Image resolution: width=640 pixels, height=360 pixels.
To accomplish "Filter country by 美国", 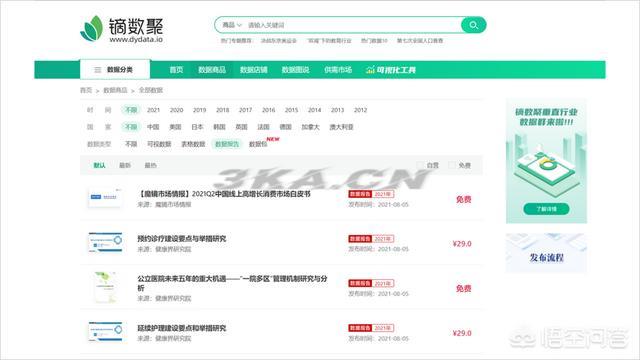I will tap(175, 127).
